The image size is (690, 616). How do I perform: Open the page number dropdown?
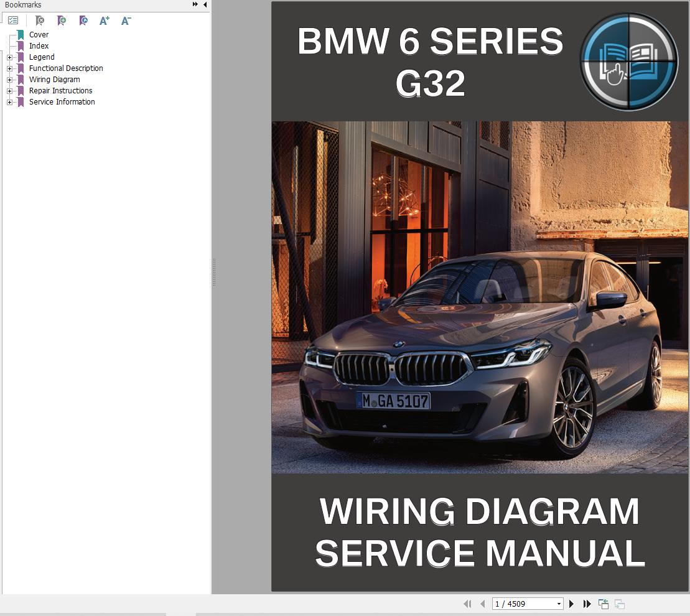(x=558, y=603)
